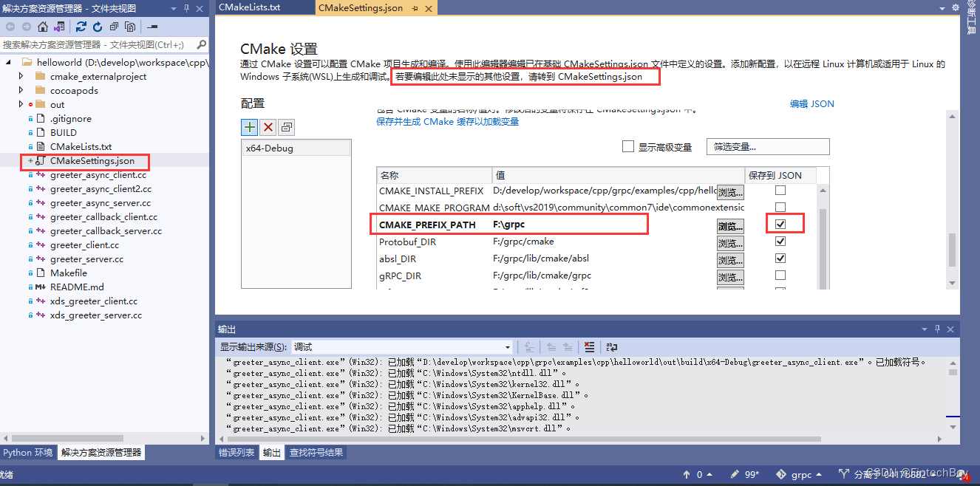Click the show all files icon
Viewport: 980px width, 486px height.
[x=130, y=27]
